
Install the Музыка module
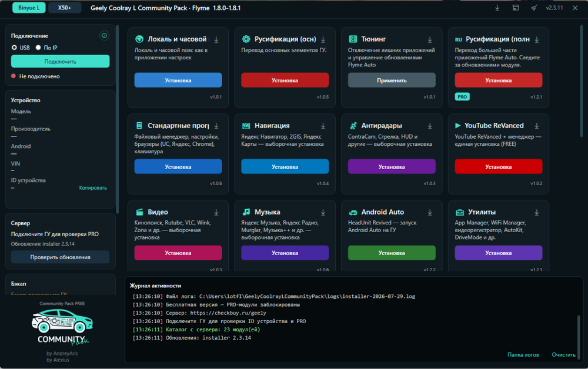coord(285,253)
